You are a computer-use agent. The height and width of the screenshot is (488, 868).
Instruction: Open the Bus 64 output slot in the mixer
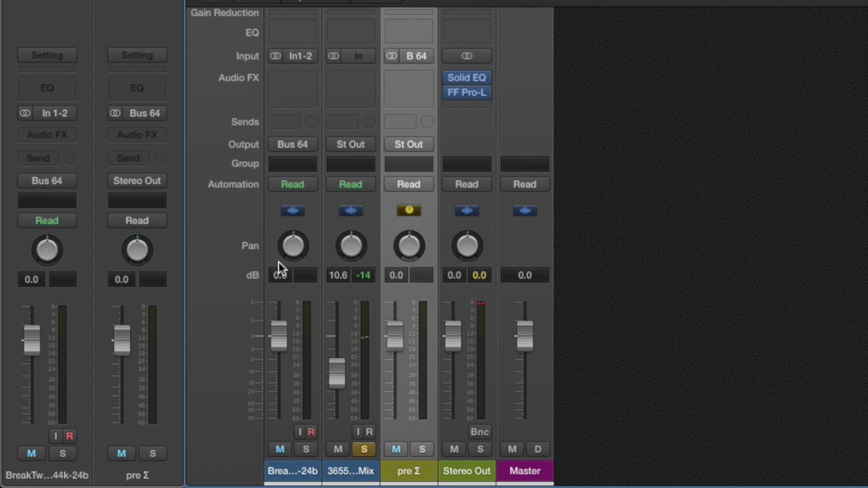(x=293, y=144)
